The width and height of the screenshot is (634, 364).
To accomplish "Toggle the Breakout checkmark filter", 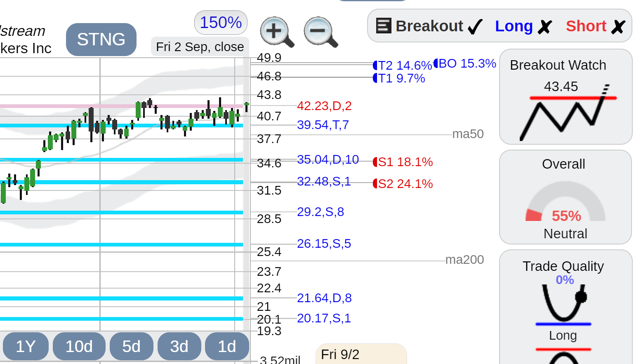I will click(475, 27).
